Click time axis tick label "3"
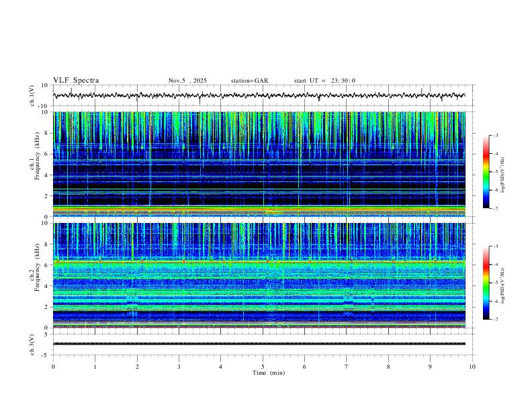 [x=179, y=367]
